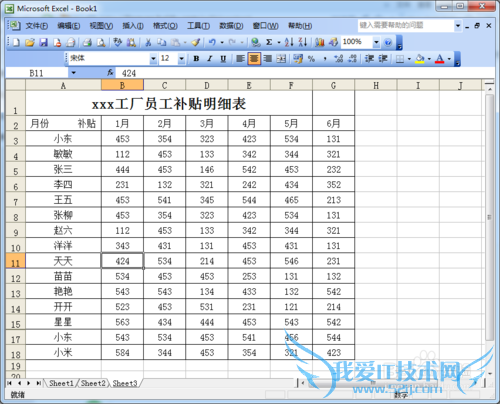Image resolution: width=500 pixels, height=404 pixels.
Task: Open the 数据(D) menu
Action: tap(231, 26)
